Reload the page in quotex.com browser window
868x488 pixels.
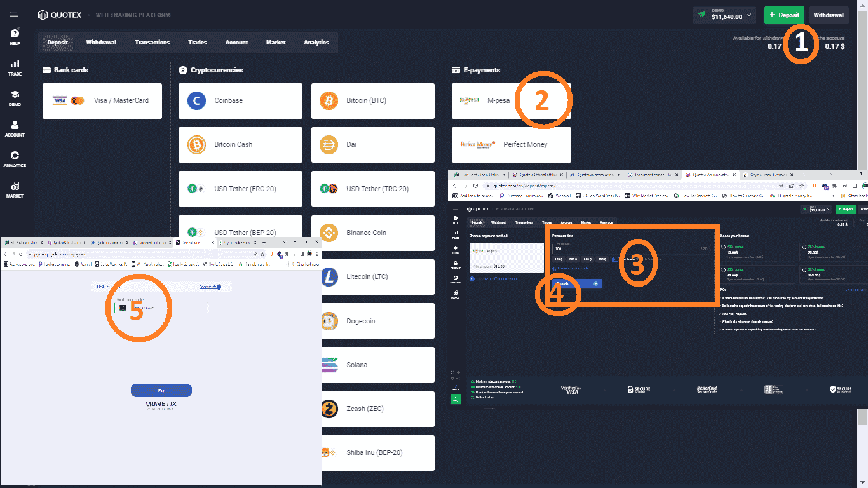coord(475,186)
